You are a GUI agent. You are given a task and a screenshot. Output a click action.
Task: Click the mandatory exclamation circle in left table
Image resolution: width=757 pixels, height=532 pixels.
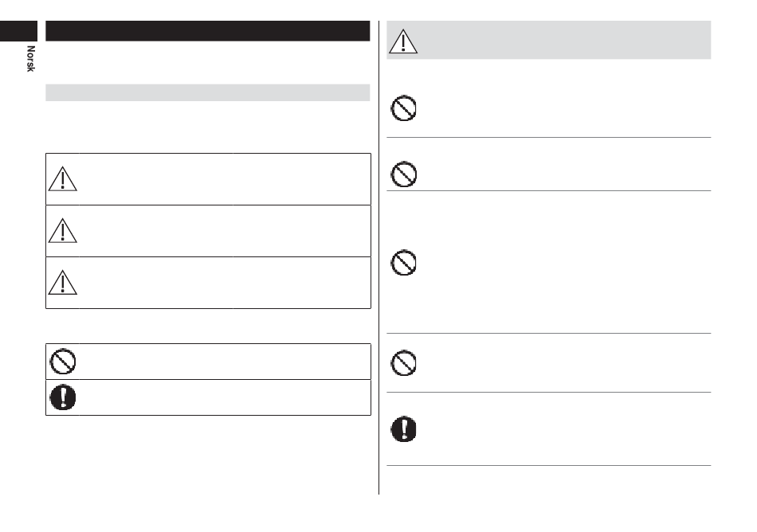click(63, 397)
